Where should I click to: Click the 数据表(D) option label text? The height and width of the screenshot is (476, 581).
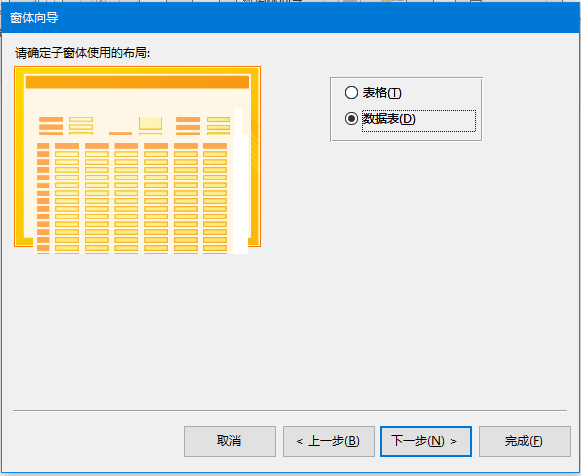(x=389, y=119)
